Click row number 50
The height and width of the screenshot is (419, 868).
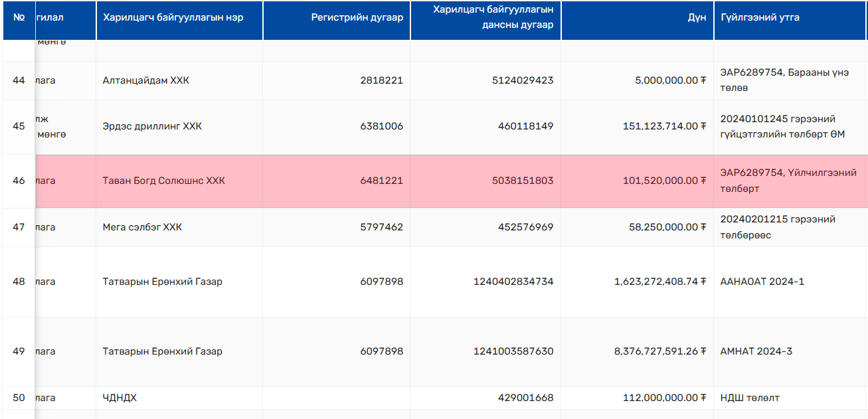19,398
